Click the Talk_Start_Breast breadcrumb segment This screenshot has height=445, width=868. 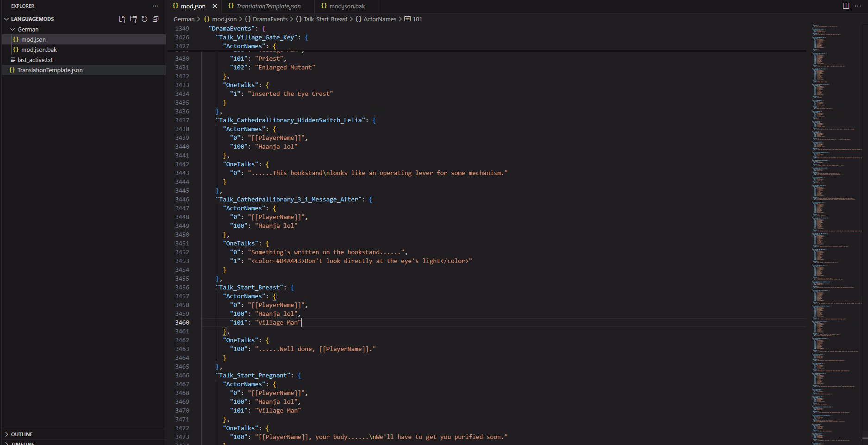(321, 19)
